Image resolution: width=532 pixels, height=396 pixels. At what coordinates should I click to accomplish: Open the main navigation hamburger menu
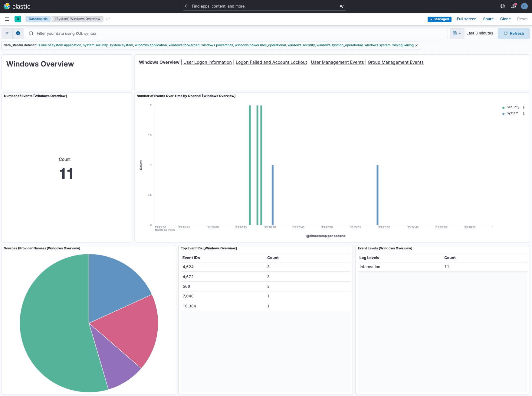coord(7,19)
